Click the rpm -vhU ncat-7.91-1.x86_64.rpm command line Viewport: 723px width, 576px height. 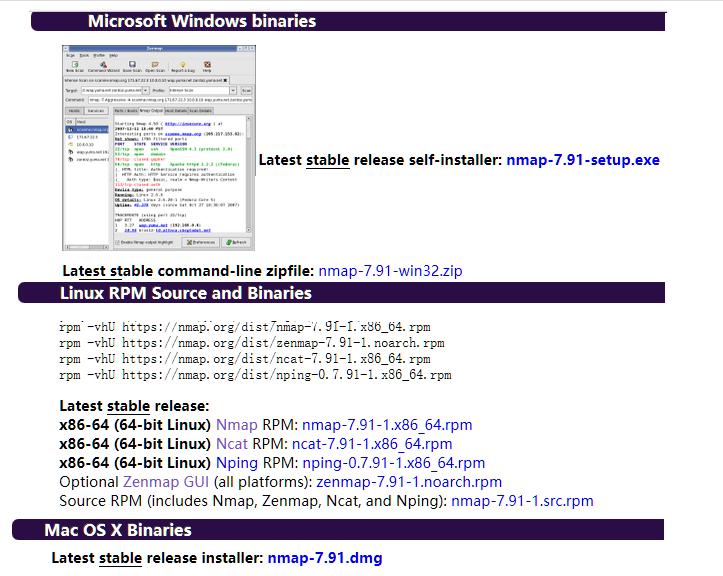tap(245, 359)
